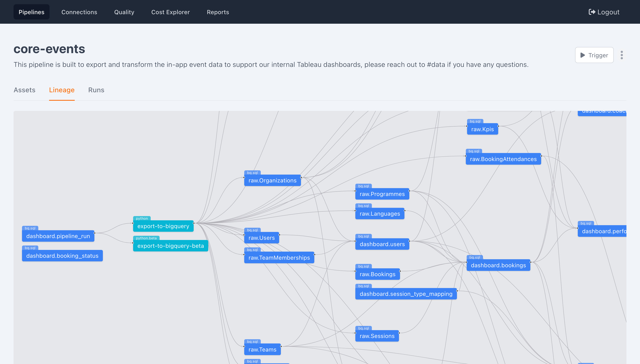Click the export-to-bigquery-beta node

click(171, 246)
